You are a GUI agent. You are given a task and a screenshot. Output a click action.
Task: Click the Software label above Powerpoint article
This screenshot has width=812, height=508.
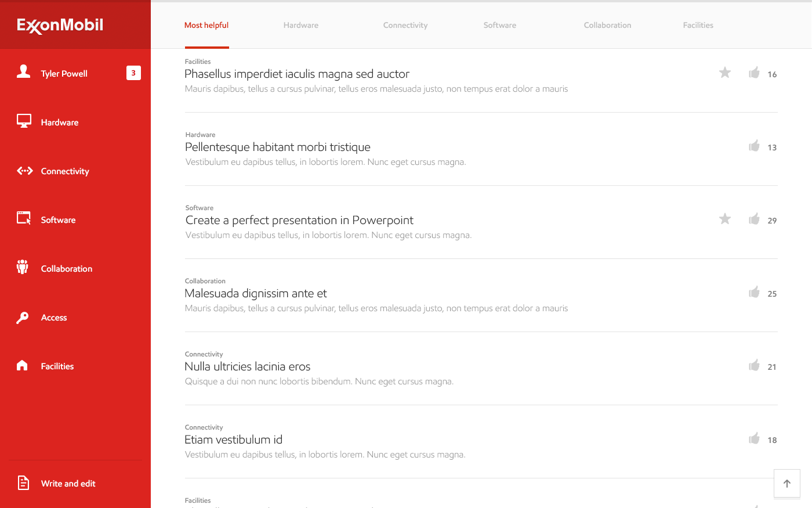200,208
